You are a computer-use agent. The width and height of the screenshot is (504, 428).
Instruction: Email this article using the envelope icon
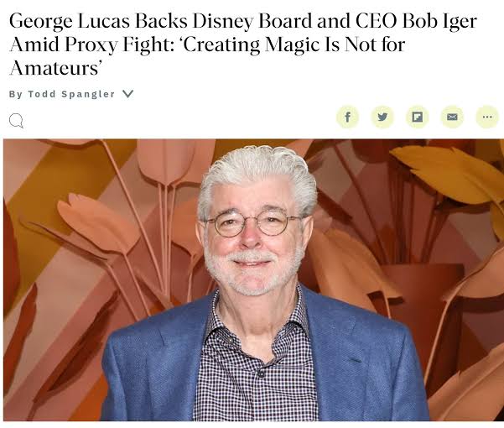tap(452, 117)
